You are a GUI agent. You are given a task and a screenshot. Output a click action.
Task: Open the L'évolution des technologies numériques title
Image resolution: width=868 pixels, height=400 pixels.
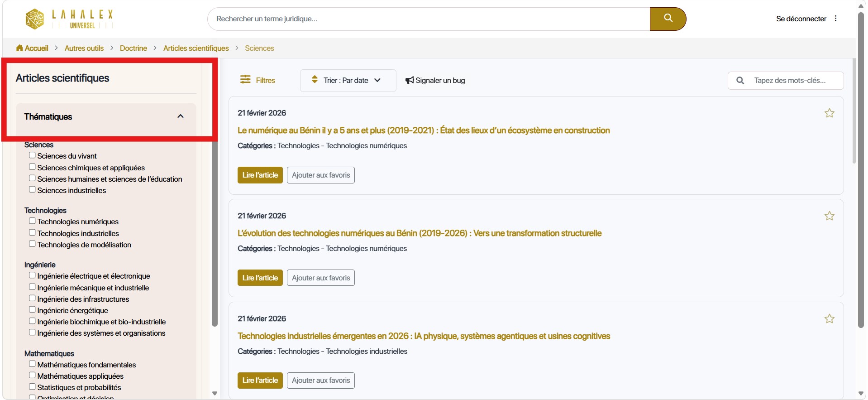420,233
